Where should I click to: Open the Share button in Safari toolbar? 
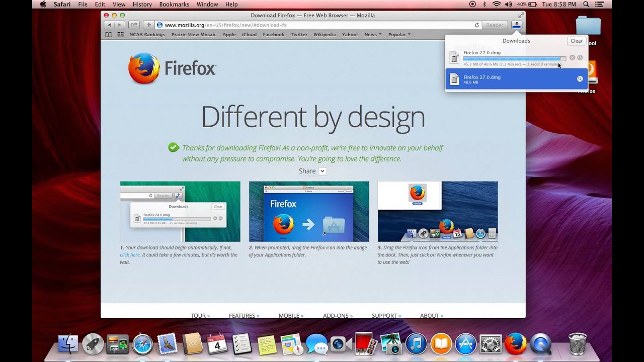(x=134, y=25)
